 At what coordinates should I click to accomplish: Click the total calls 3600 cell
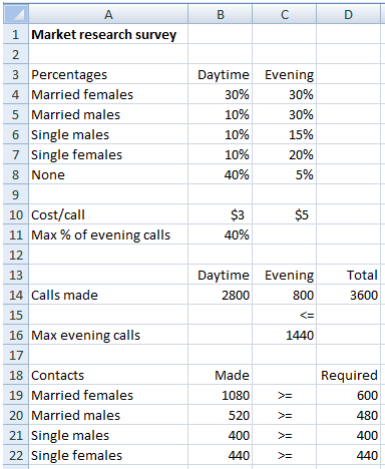348,295
